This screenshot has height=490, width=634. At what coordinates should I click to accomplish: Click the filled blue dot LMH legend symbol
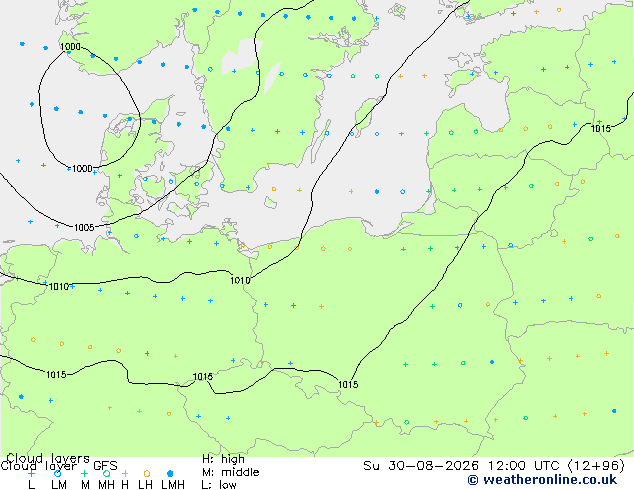(170, 473)
